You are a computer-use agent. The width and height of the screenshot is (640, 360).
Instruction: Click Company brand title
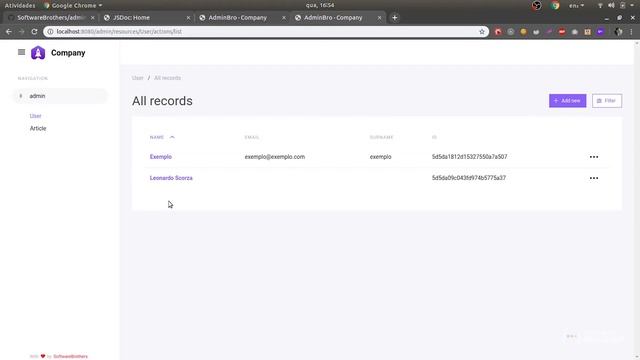tap(68, 53)
